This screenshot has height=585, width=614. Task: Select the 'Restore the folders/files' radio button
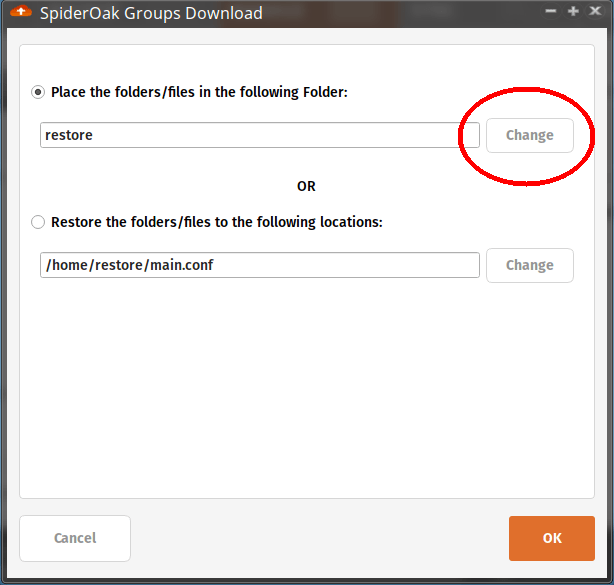coord(38,222)
